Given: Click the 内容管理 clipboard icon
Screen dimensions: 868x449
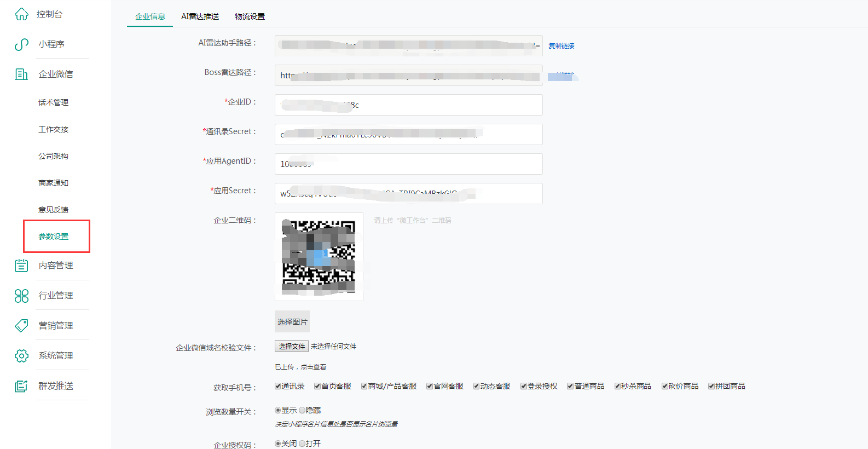Looking at the screenshot, I should (x=21, y=266).
